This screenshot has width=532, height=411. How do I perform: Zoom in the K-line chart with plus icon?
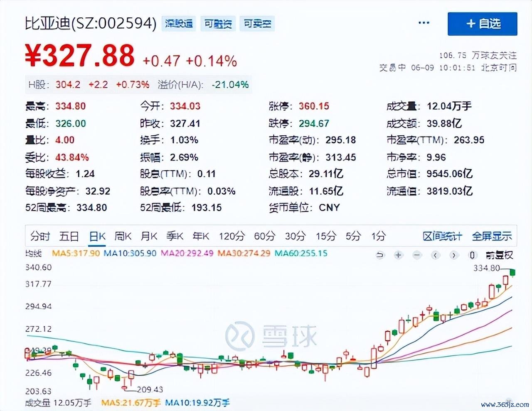tap(398, 255)
